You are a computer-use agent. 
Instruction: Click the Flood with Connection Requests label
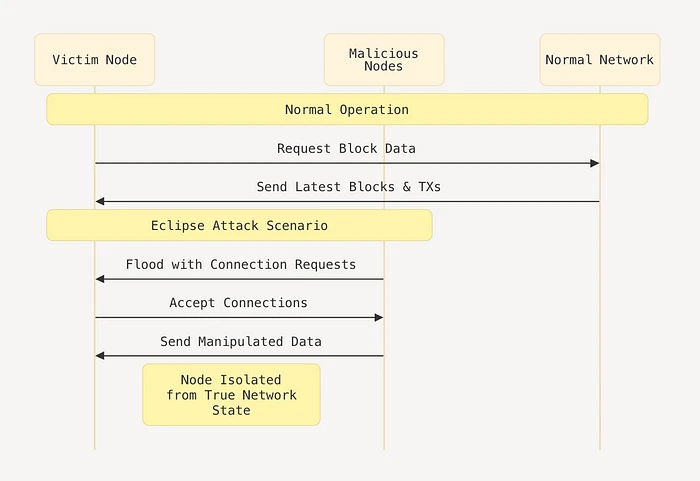click(x=240, y=264)
